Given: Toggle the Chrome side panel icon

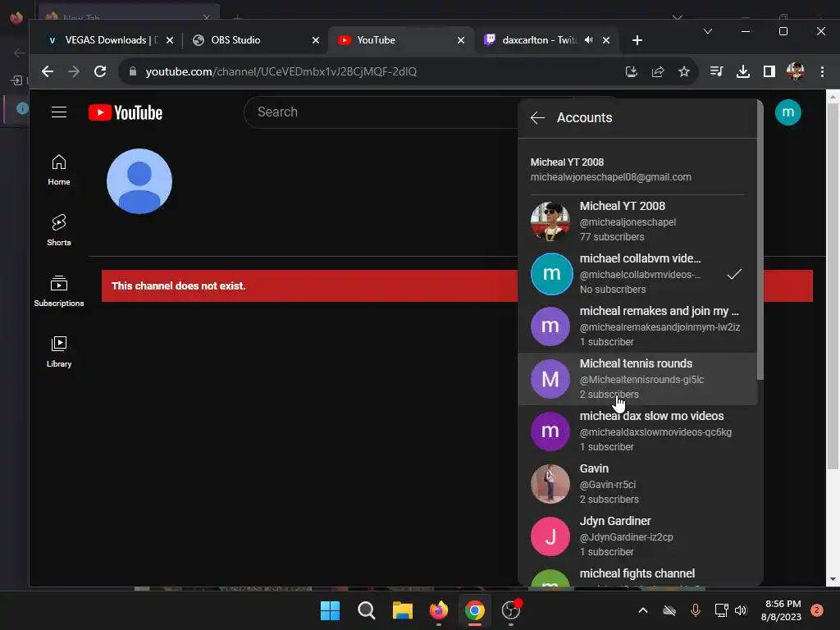Looking at the screenshot, I should 769,71.
